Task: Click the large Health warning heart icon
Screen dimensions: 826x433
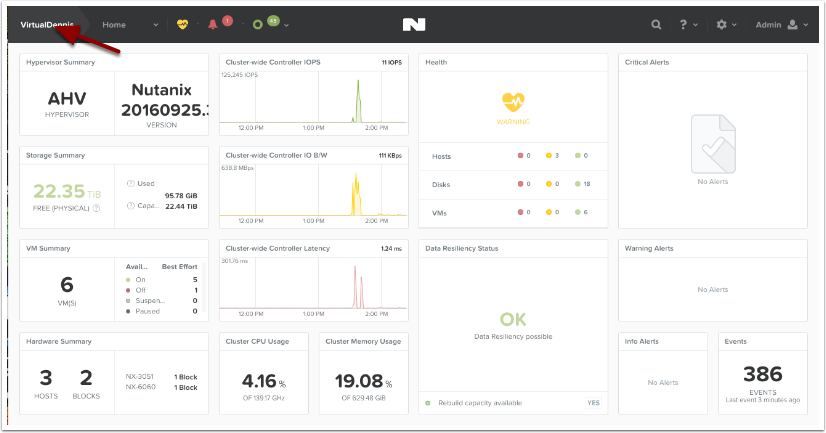Action: [x=513, y=101]
